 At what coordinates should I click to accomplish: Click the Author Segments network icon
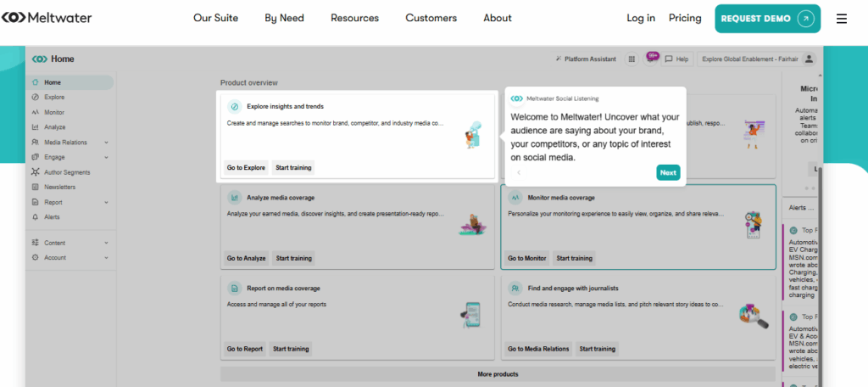point(36,172)
